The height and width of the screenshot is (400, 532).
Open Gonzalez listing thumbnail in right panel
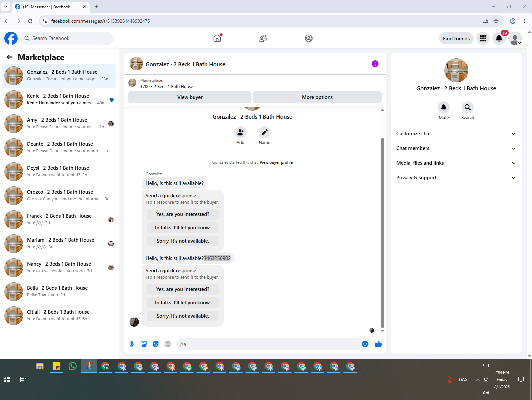click(456, 70)
